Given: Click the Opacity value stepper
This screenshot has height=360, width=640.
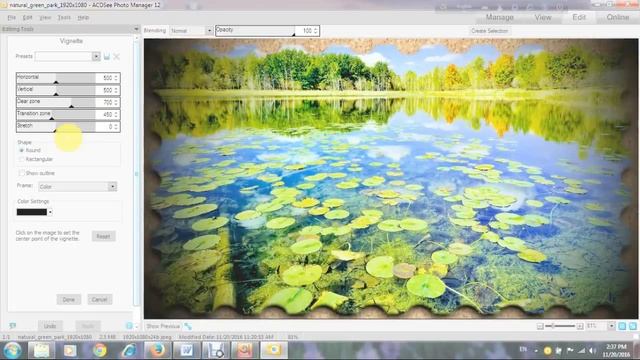Looking at the screenshot, I should [x=316, y=31].
